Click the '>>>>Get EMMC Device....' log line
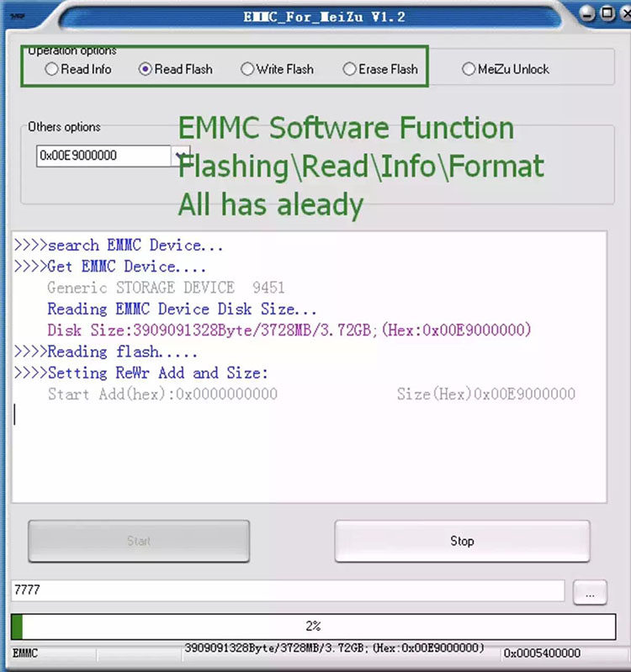 [x=110, y=267]
